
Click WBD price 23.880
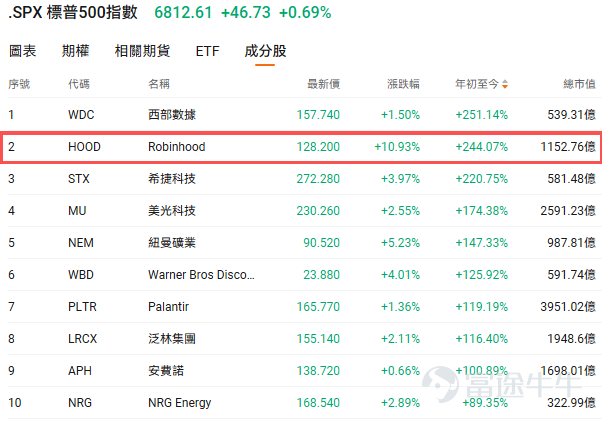pyautogui.click(x=321, y=275)
